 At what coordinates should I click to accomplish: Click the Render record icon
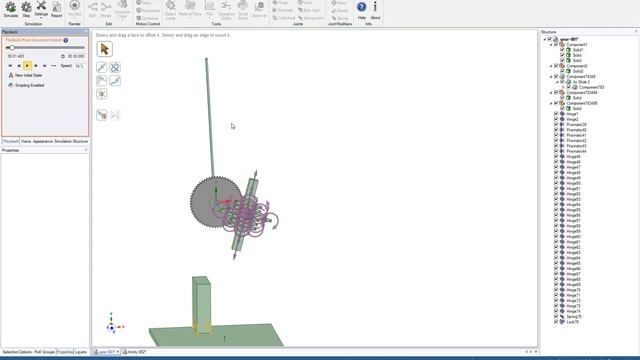(74, 6)
